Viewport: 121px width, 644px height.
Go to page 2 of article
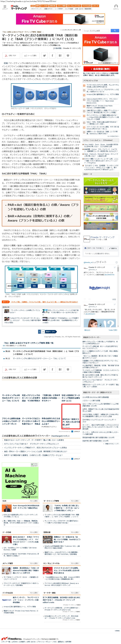[x=43, y=331]
